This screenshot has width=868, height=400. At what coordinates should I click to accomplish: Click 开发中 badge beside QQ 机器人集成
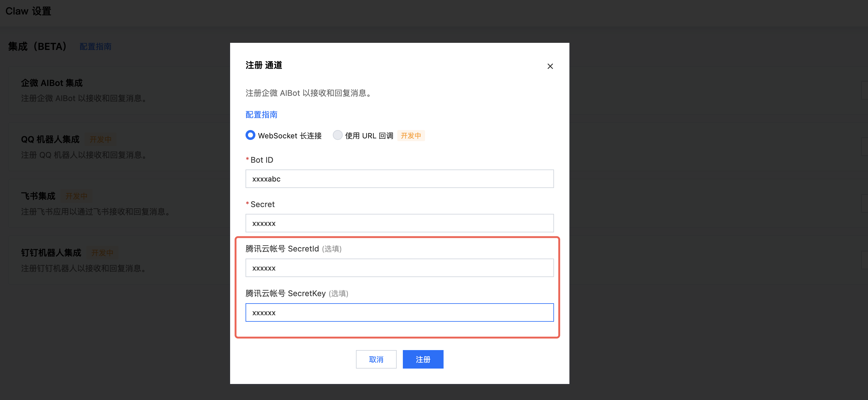101,139
